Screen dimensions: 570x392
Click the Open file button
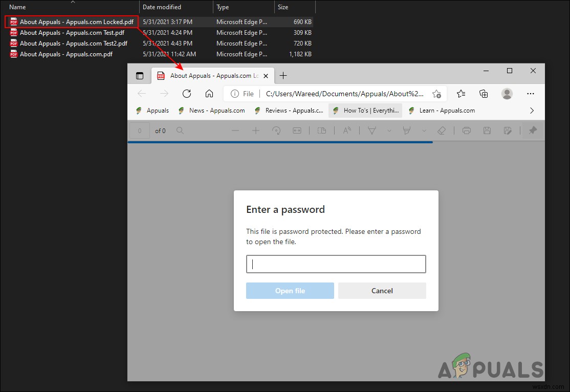click(290, 291)
